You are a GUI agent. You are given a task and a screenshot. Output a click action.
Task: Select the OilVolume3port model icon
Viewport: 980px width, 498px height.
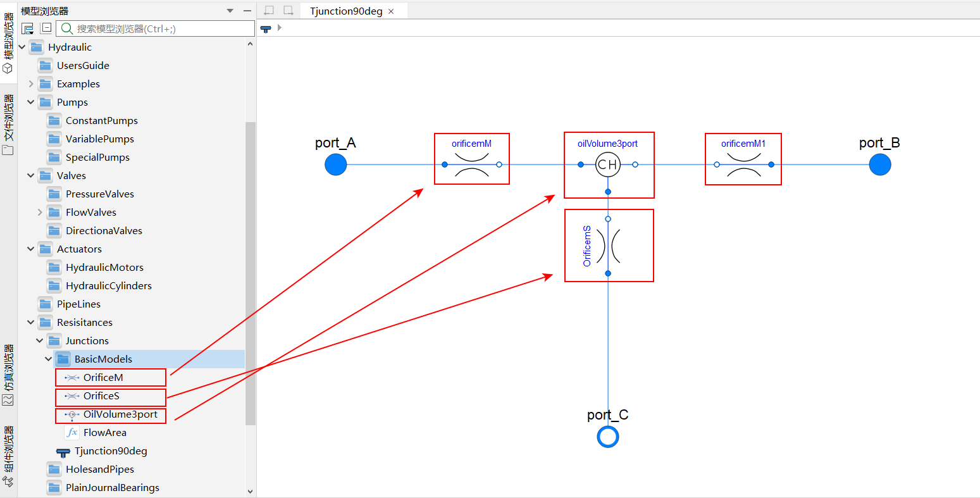coord(71,415)
